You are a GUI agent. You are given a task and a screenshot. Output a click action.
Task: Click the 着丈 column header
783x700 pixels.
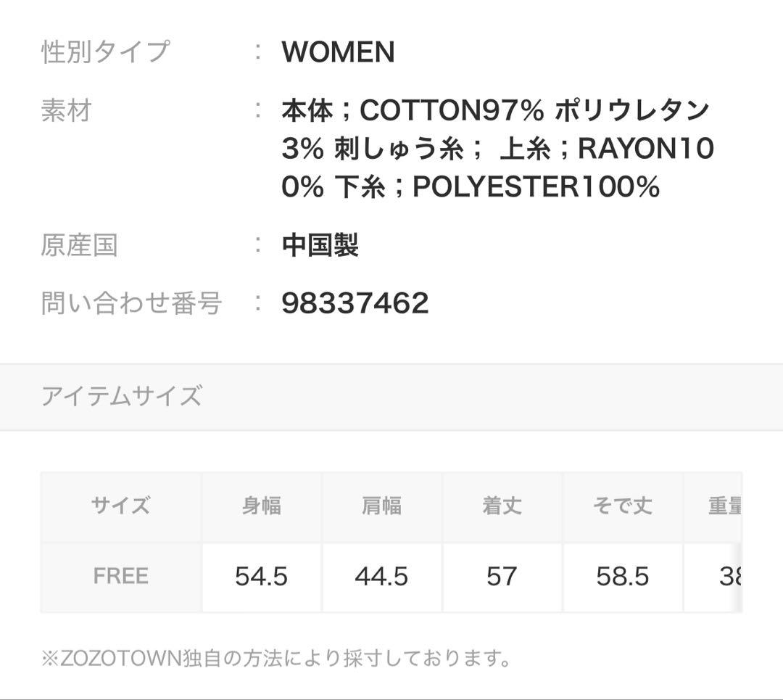coord(502,506)
